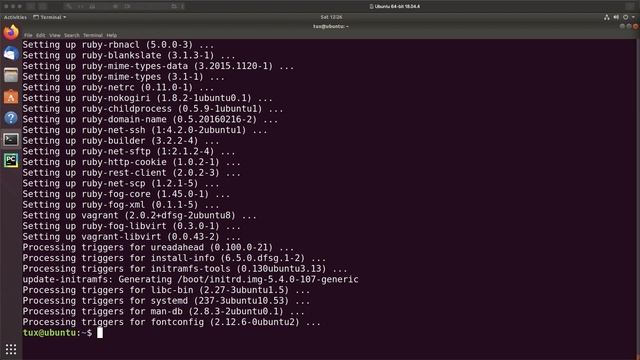
Task: Open the Edit menu
Action: pyautogui.click(x=40, y=36)
